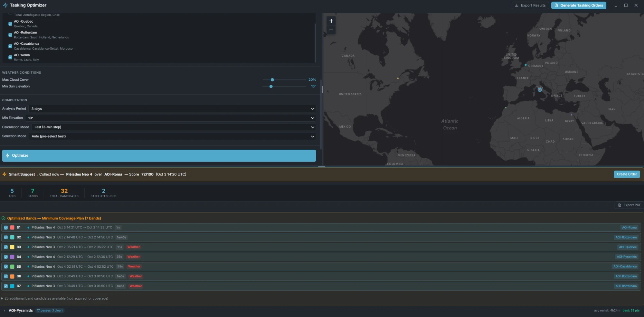This screenshot has height=317, width=644.
Task: Zoom in on the map
Action: 331,21
